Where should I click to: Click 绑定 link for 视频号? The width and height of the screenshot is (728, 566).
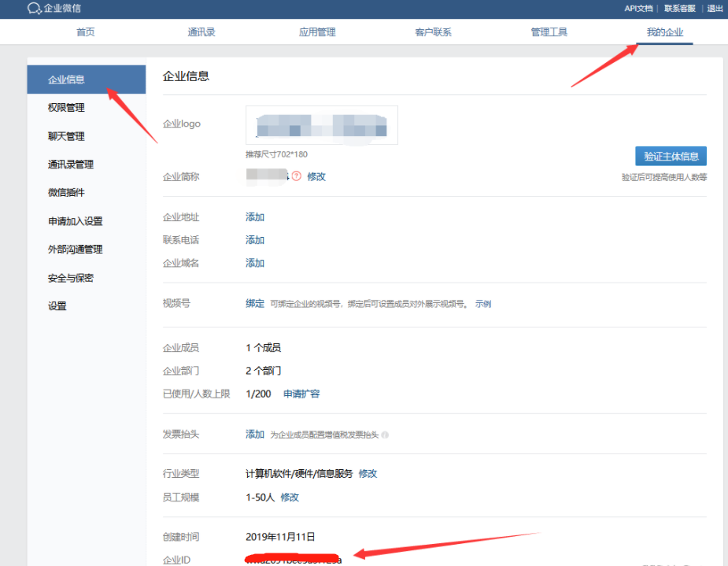coord(255,303)
